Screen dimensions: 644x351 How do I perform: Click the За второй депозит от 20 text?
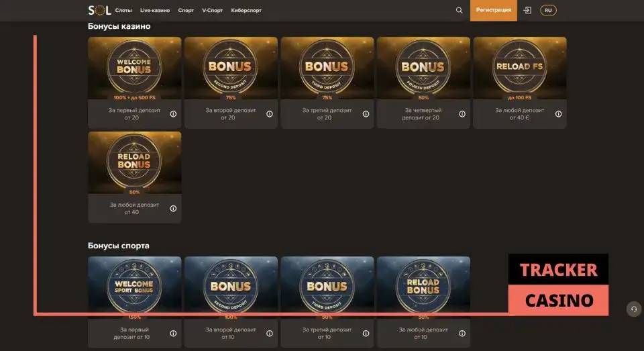click(230, 114)
